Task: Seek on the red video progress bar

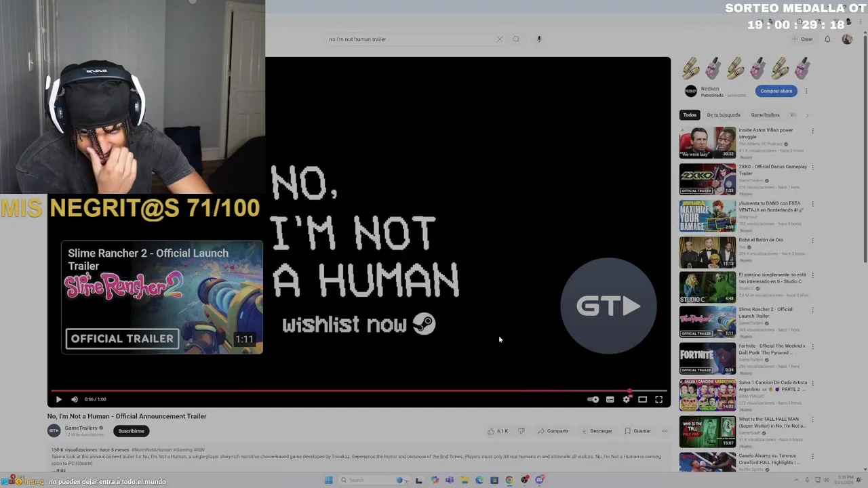Action: tap(359, 391)
